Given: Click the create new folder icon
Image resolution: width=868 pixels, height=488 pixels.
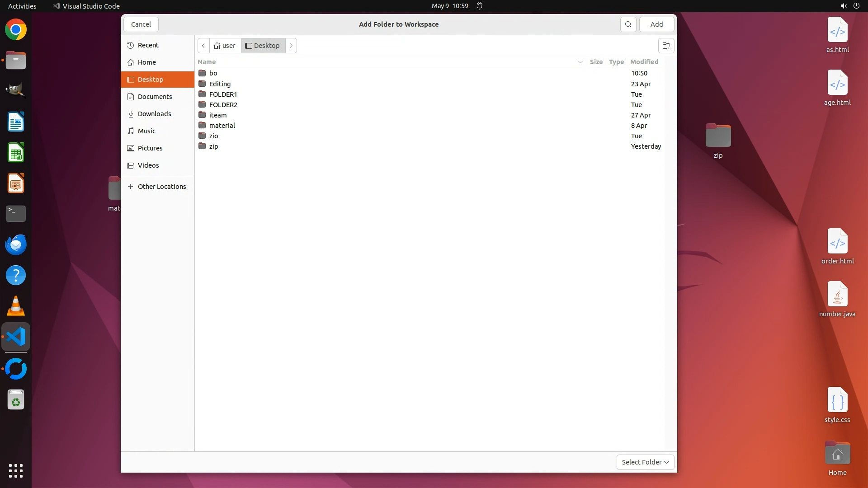Looking at the screenshot, I should tap(666, 46).
